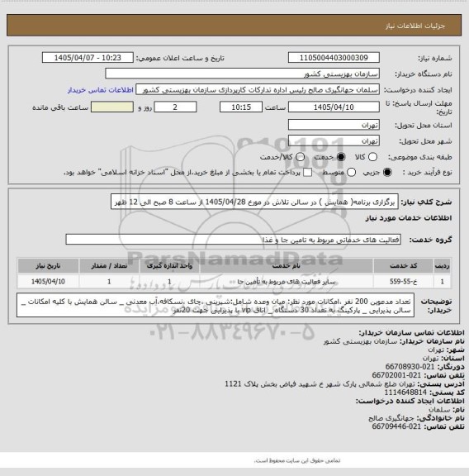Choose the متوسط purchase process option
The width and height of the screenshot is (469, 476).
(351, 173)
